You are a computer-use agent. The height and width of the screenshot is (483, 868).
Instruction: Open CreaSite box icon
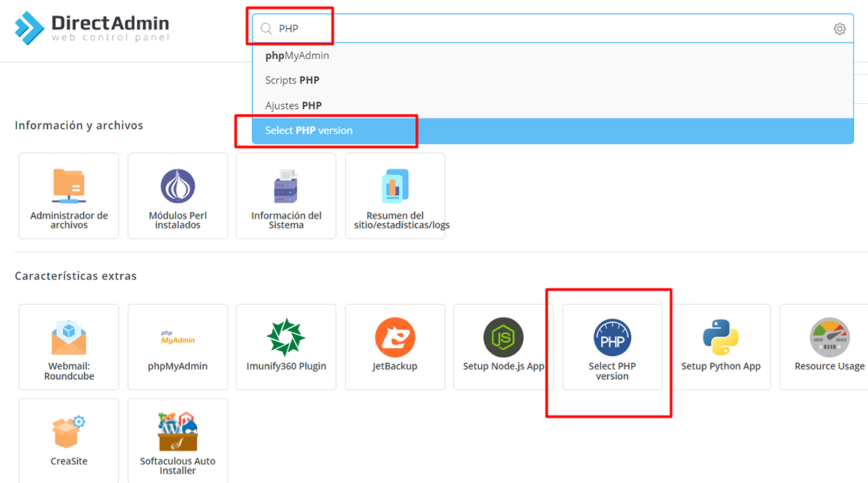tap(68, 432)
